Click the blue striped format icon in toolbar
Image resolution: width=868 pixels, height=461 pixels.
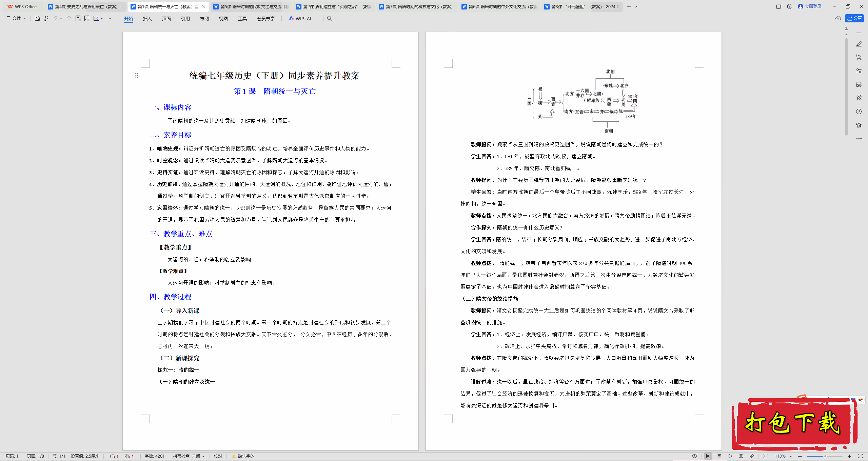pyautogui.click(x=96, y=18)
